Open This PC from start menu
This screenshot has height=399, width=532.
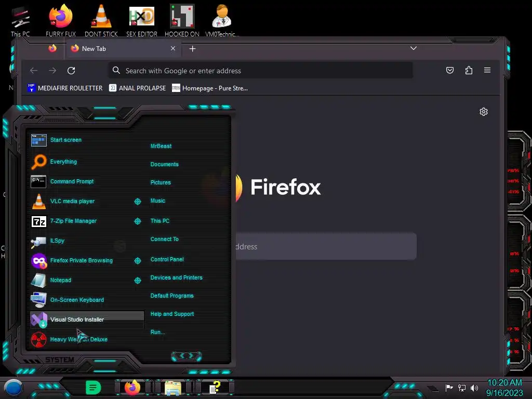(x=160, y=221)
